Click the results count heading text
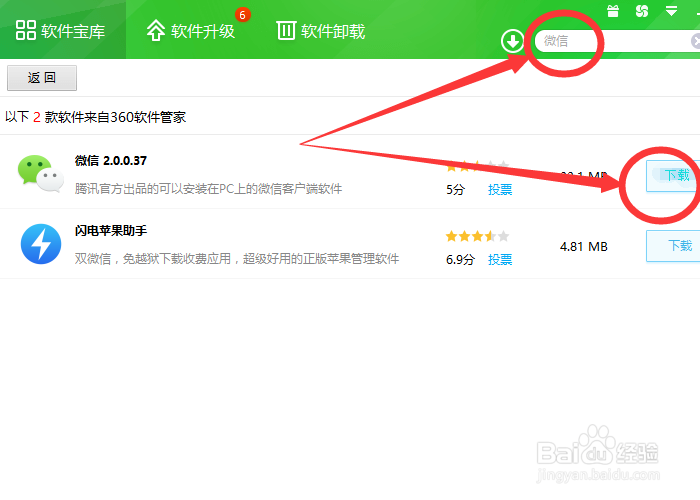The width and height of the screenshot is (700, 500). pyautogui.click(x=96, y=117)
